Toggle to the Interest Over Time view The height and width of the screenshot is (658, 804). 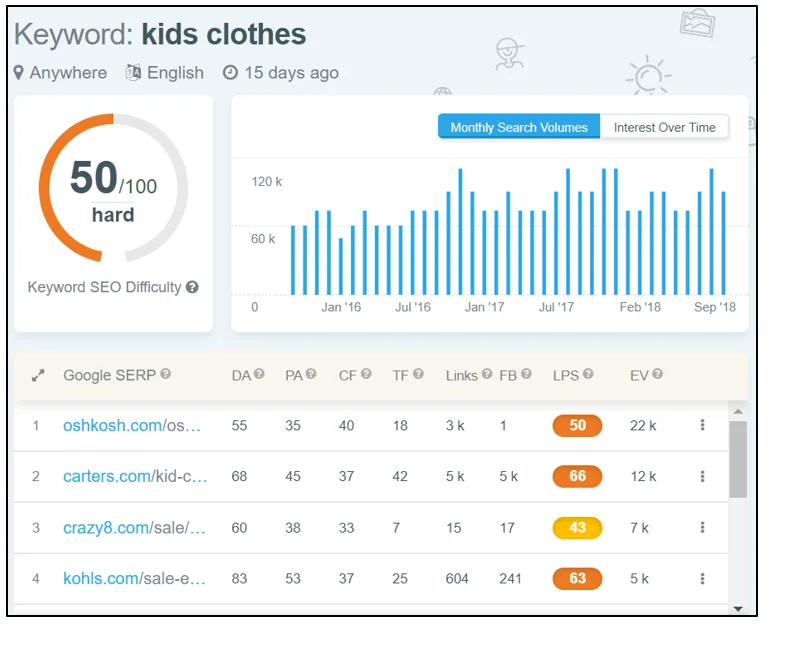point(664,127)
